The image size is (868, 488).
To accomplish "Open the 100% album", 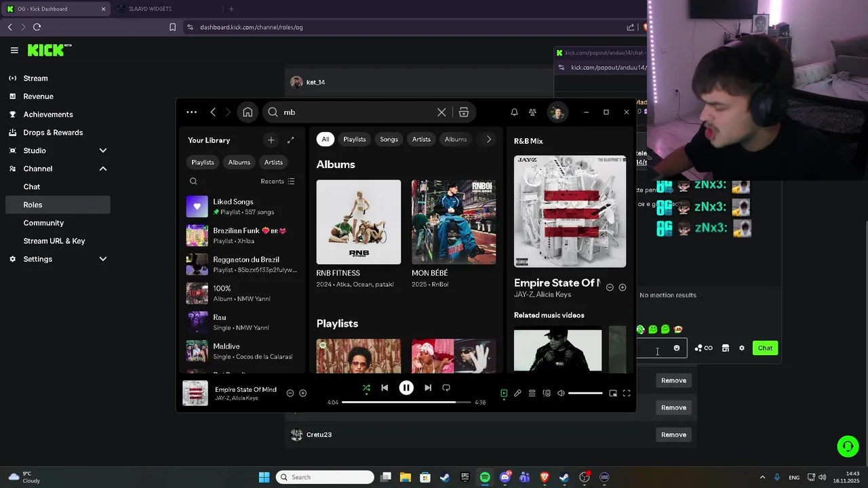I will click(242, 293).
